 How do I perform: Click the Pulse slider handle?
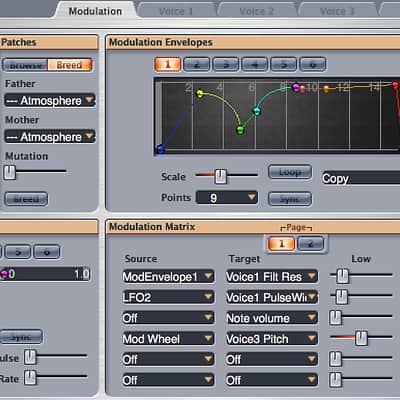[x=30, y=357]
